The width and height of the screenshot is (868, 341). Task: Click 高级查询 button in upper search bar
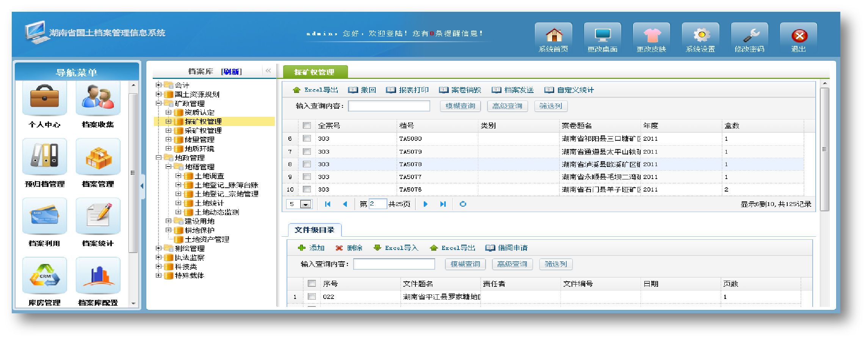(x=507, y=106)
